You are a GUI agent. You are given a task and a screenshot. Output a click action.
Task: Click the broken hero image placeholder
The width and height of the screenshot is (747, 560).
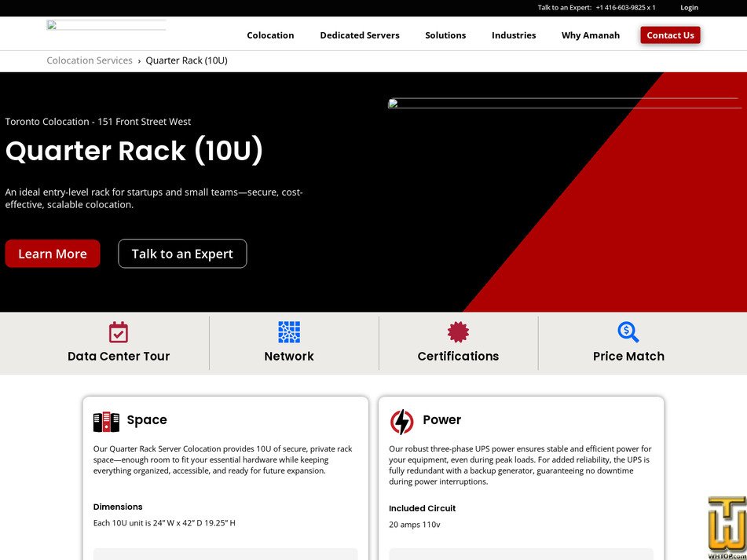pyautogui.click(x=565, y=104)
